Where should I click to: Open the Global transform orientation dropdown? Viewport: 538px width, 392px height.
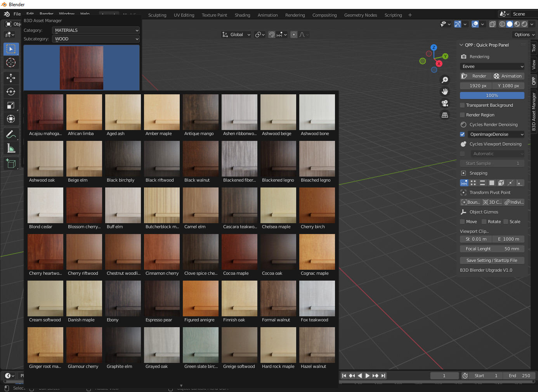tap(236, 35)
